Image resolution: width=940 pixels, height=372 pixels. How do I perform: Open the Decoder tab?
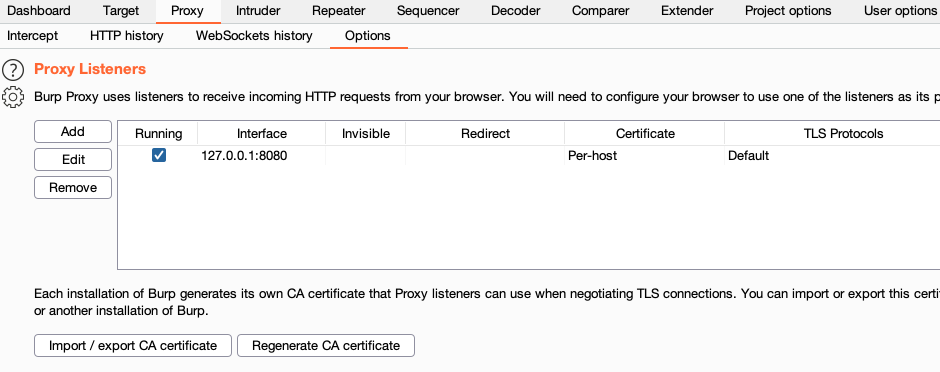[x=516, y=11]
